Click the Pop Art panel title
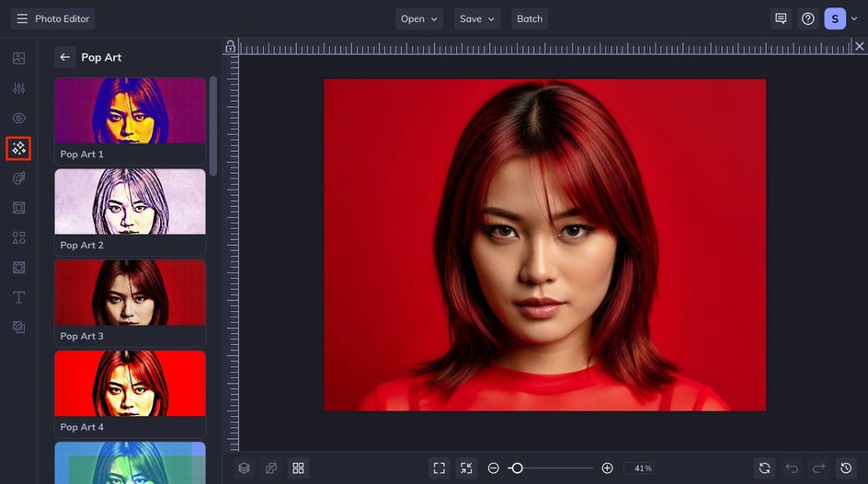868x484 pixels. click(x=101, y=57)
